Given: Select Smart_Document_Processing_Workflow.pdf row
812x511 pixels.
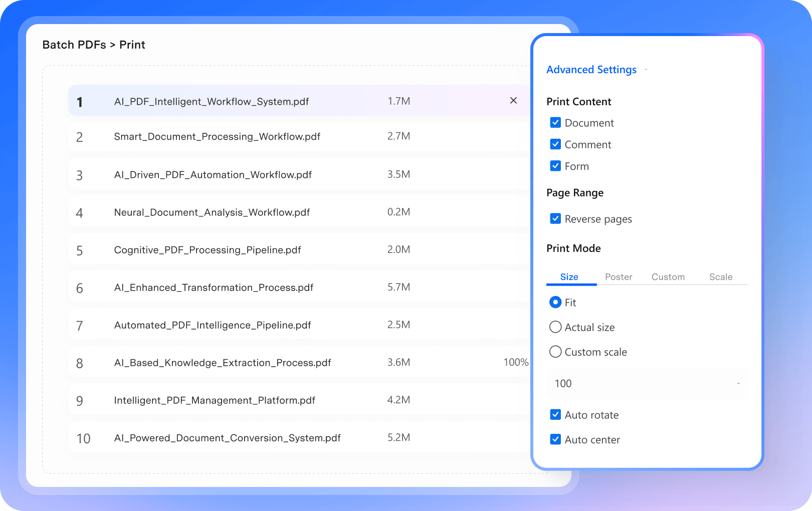Looking at the screenshot, I should pyautogui.click(x=299, y=136).
